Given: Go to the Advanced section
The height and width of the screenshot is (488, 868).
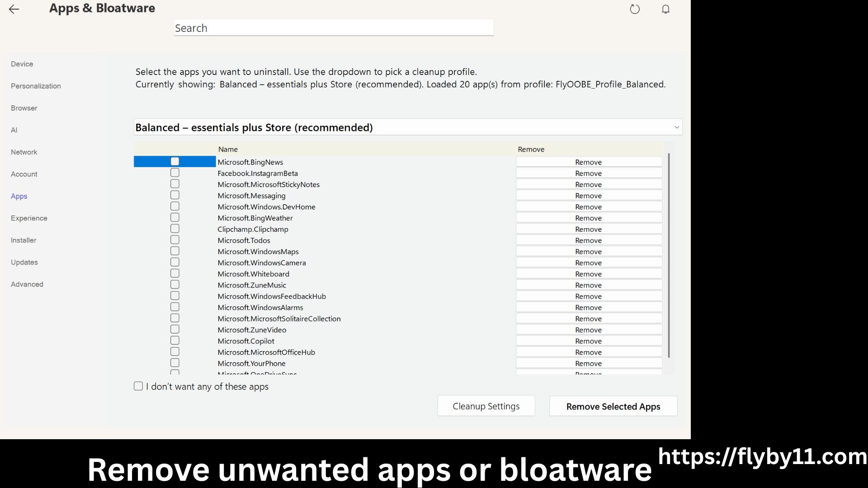Looking at the screenshot, I should pyautogui.click(x=27, y=284).
